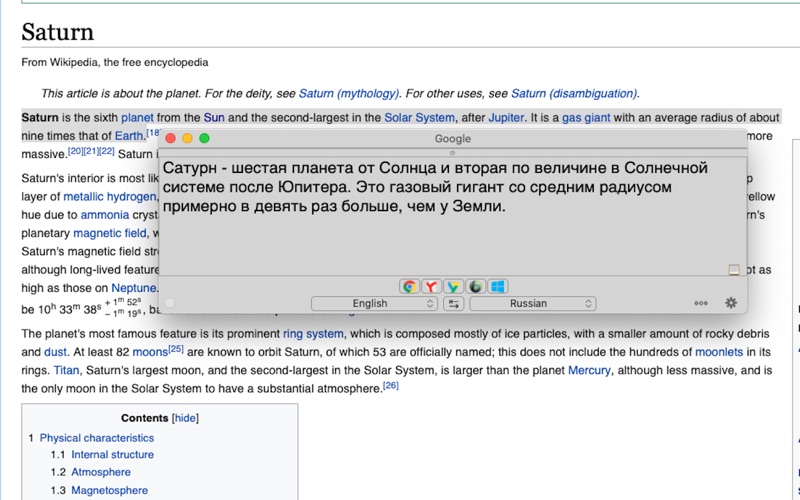
Task: Hide the Contents box
Action: [185, 418]
